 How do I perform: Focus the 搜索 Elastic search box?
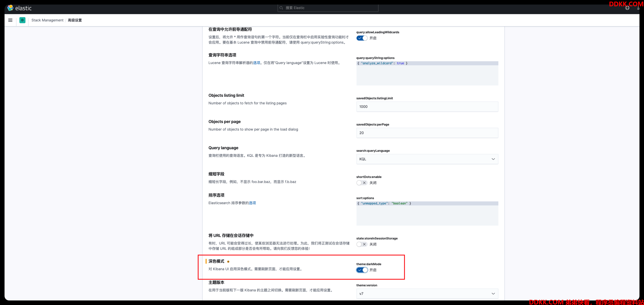point(328,8)
